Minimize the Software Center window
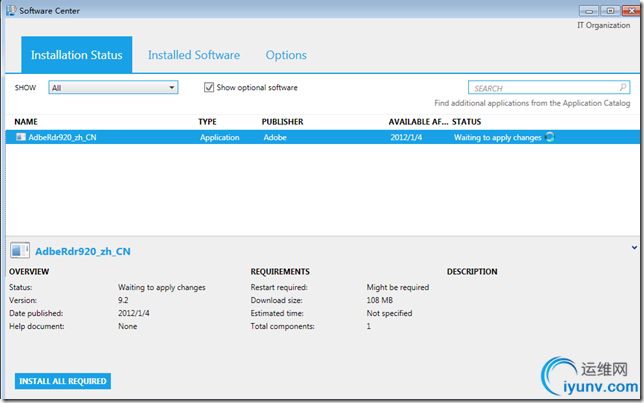644x403 pixels. (x=589, y=11)
